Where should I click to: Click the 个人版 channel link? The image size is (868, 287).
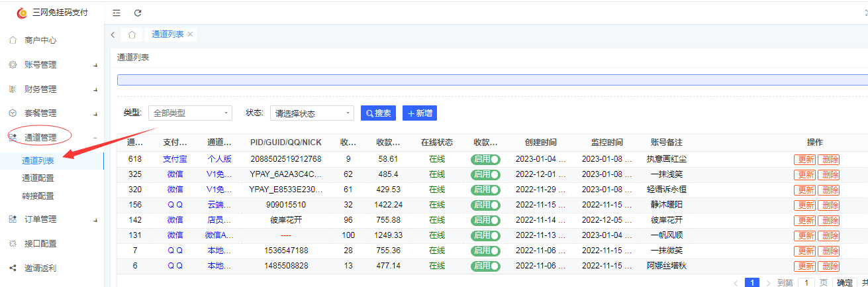[x=219, y=159]
